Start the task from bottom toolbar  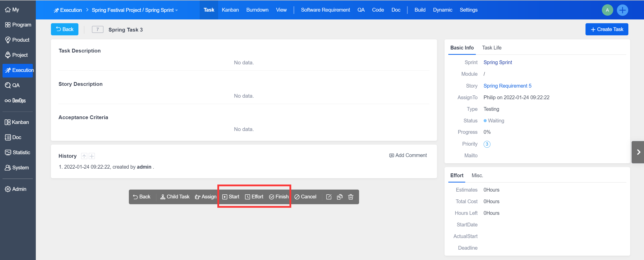click(x=231, y=197)
